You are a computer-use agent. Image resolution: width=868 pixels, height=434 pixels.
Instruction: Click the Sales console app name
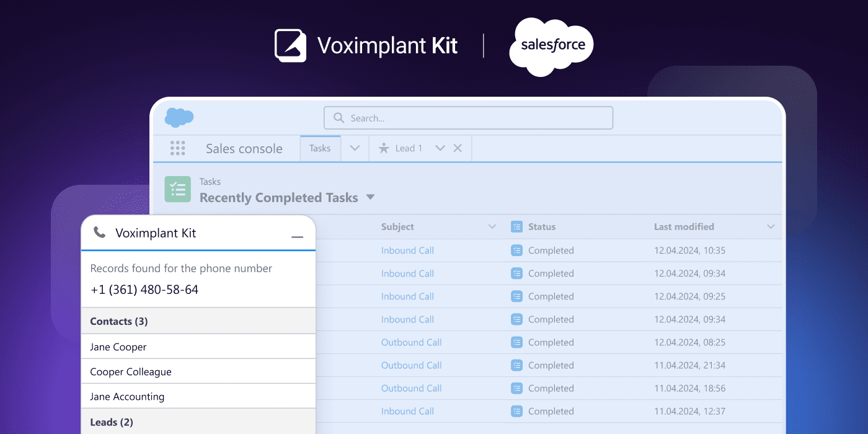pos(244,149)
